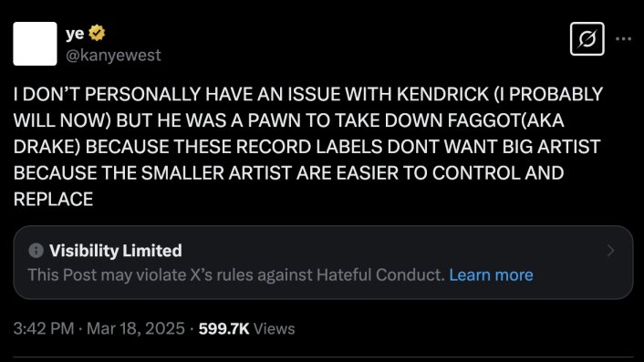The width and height of the screenshot is (644, 362).
Task: Open the Grok explain-this-post icon
Action: [x=587, y=39]
